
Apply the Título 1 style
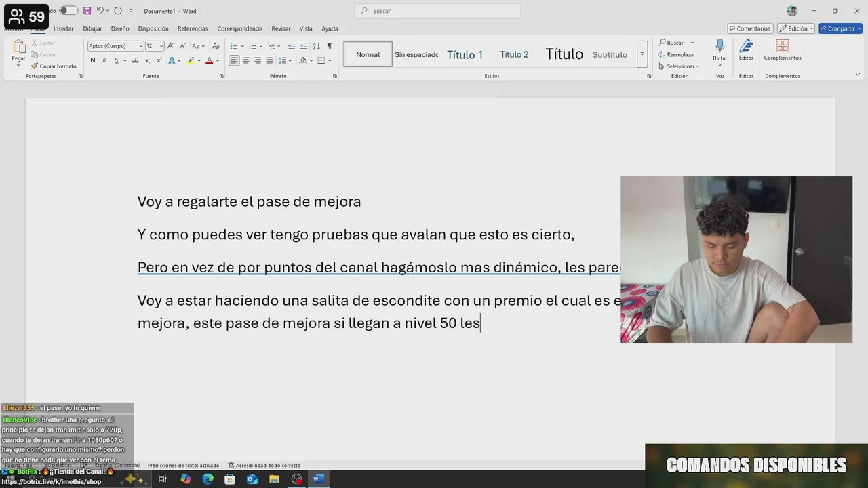pos(465,55)
